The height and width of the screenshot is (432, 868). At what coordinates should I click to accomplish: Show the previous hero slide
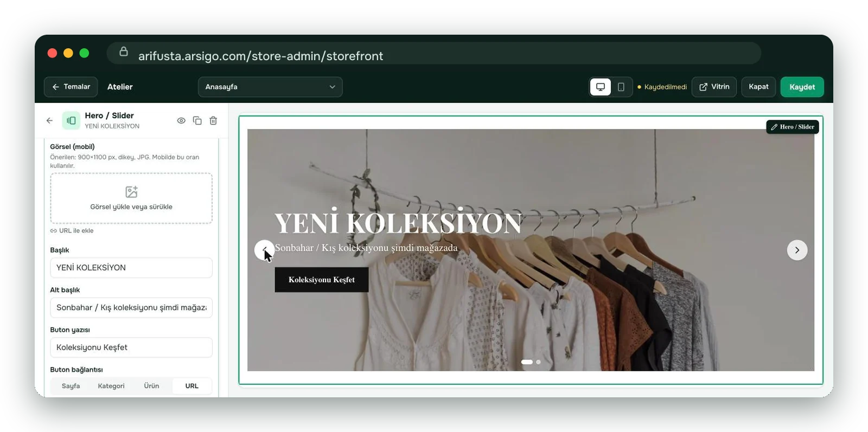tap(264, 250)
